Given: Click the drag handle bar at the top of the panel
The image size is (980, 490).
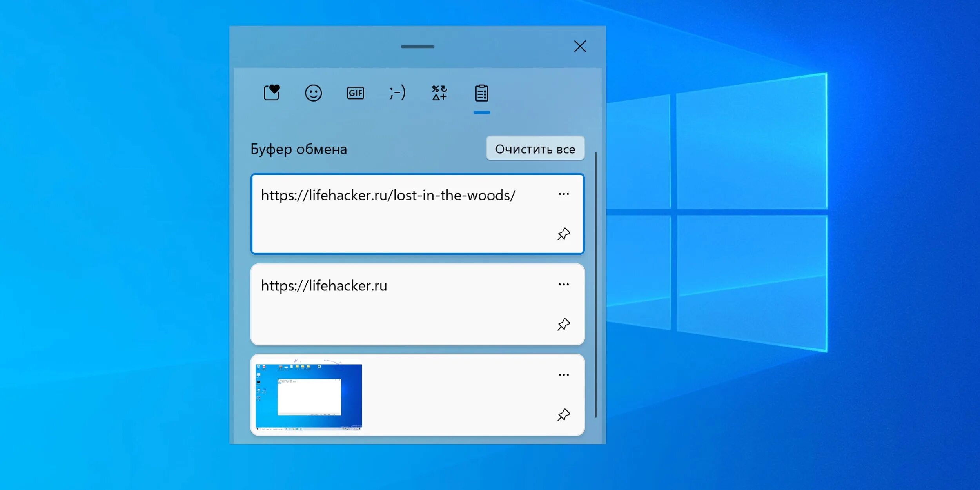Looking at the screenshot, I should tap(417, 47).
